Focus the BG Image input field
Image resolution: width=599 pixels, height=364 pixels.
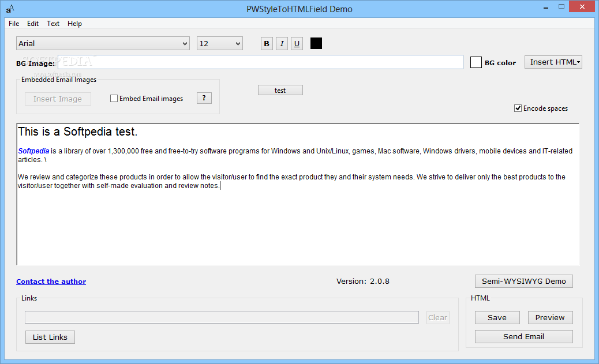pos(260,62)
